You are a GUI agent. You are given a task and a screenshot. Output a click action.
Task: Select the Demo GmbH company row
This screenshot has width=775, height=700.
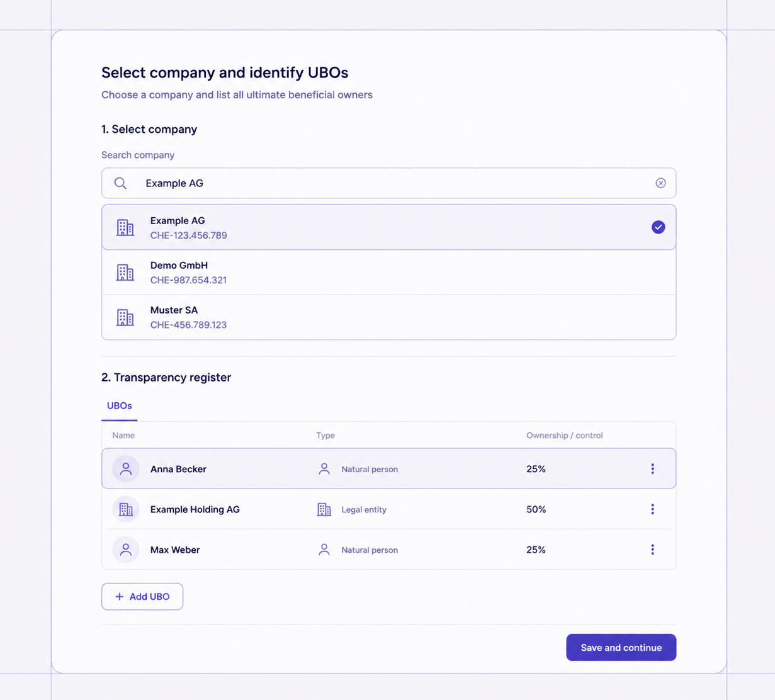[389, 273]
